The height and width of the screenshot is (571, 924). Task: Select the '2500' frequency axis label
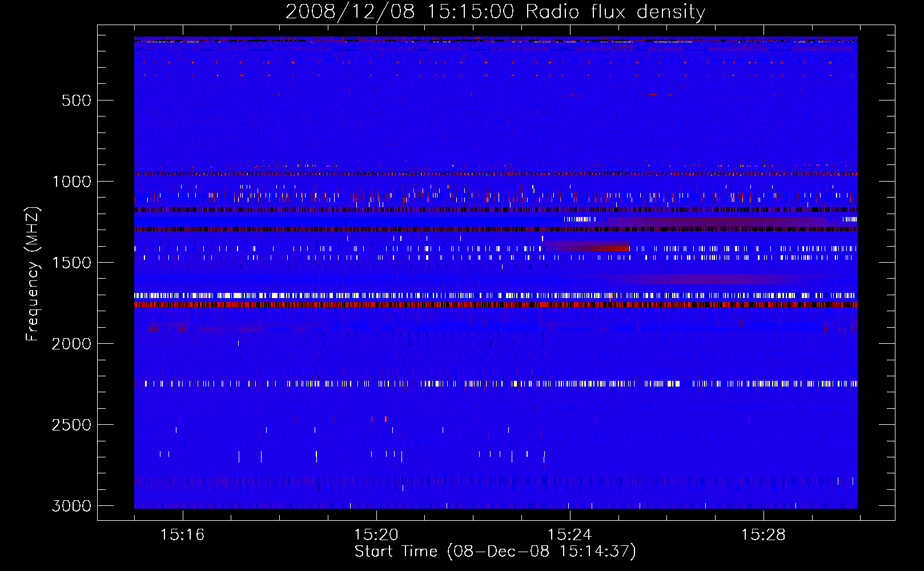pos(71,425)
